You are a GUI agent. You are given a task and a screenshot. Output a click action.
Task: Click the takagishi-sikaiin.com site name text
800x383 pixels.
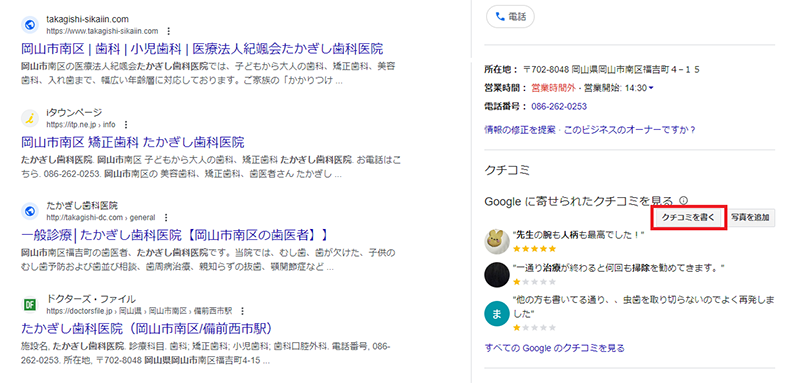coord(87,19)
